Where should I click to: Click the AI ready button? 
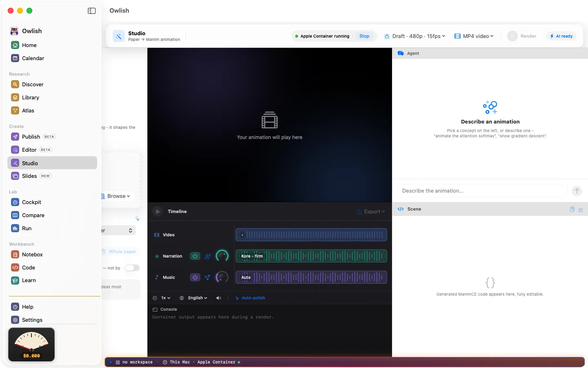point(561,36)
